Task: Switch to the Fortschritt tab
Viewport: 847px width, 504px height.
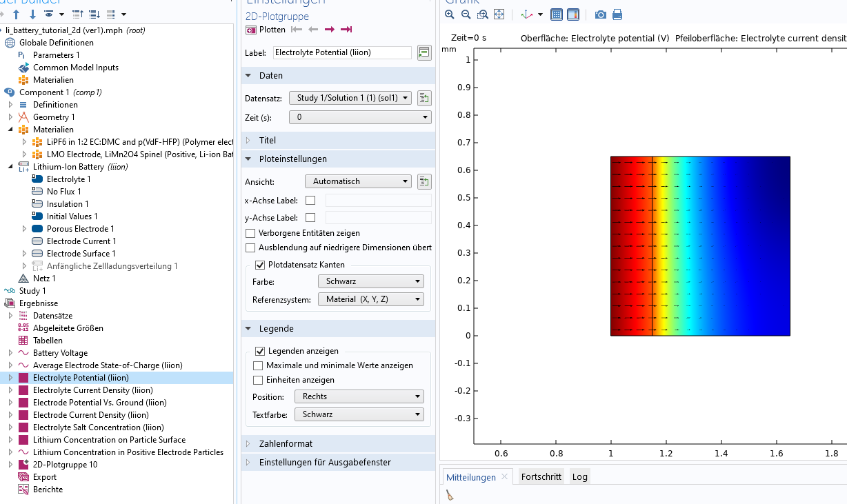Action: pos(541,477)
